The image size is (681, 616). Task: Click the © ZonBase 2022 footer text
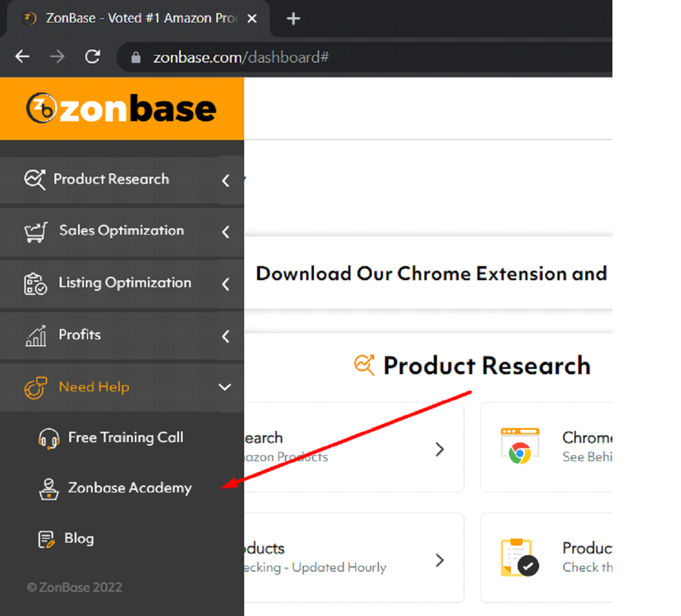pos(74,588)
